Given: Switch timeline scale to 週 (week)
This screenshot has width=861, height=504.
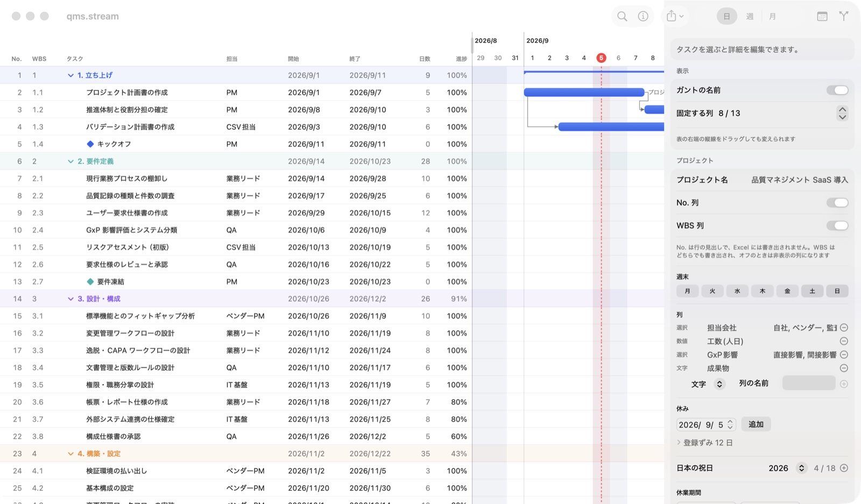Looking at the screenshot, I should coord(750,16).
